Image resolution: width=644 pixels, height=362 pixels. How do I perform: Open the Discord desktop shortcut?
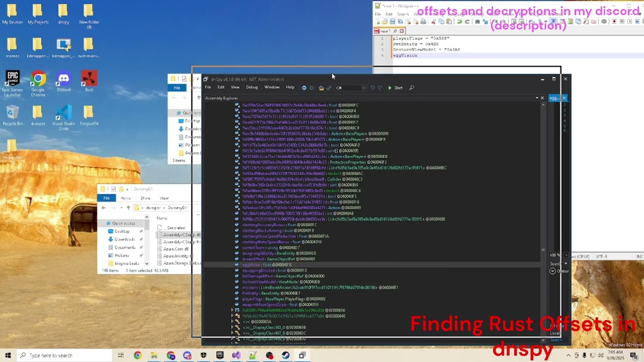pos(63,82)
